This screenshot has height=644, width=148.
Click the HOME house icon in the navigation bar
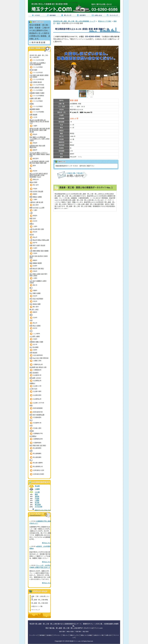(x=33, y=15)
